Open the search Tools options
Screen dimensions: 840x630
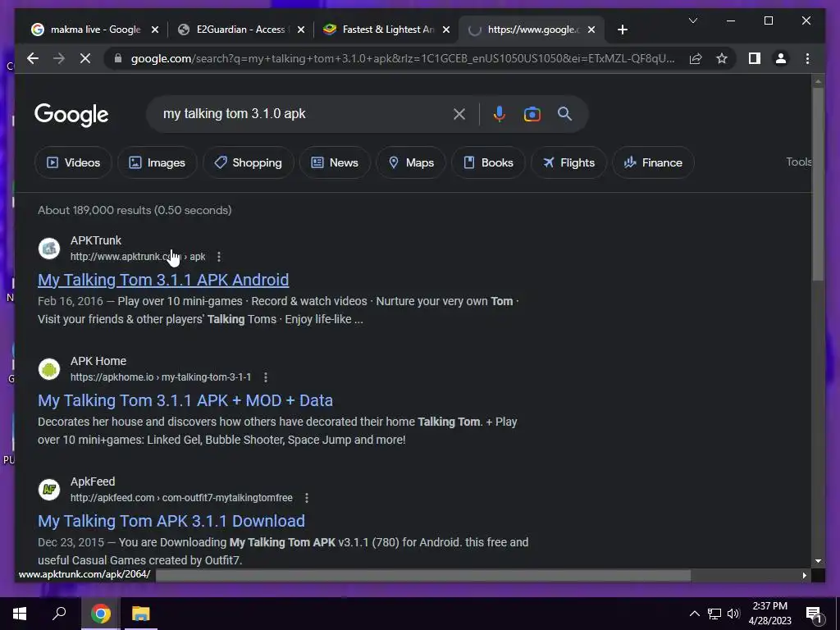(x=799, y=162)
